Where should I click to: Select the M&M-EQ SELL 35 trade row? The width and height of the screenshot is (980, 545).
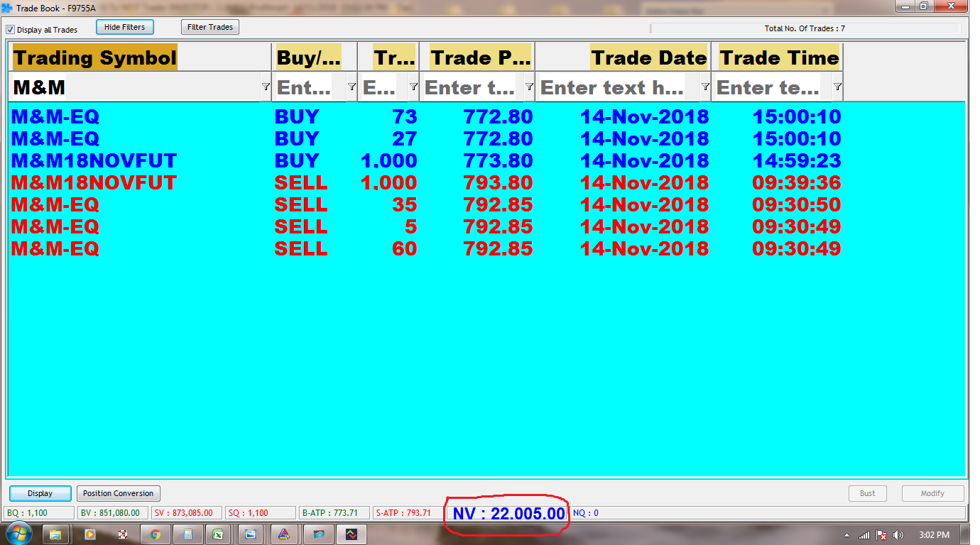[426, 204]
